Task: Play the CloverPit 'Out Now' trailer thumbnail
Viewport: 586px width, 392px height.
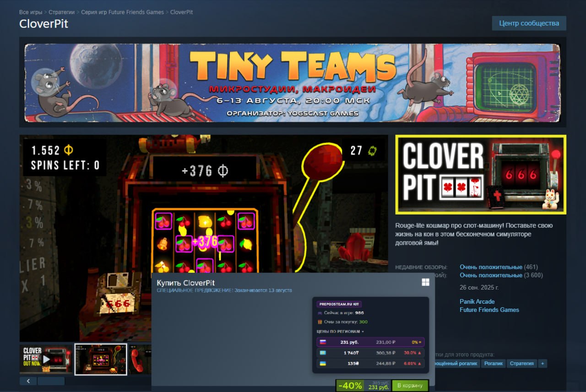Action: click(46, 359)
